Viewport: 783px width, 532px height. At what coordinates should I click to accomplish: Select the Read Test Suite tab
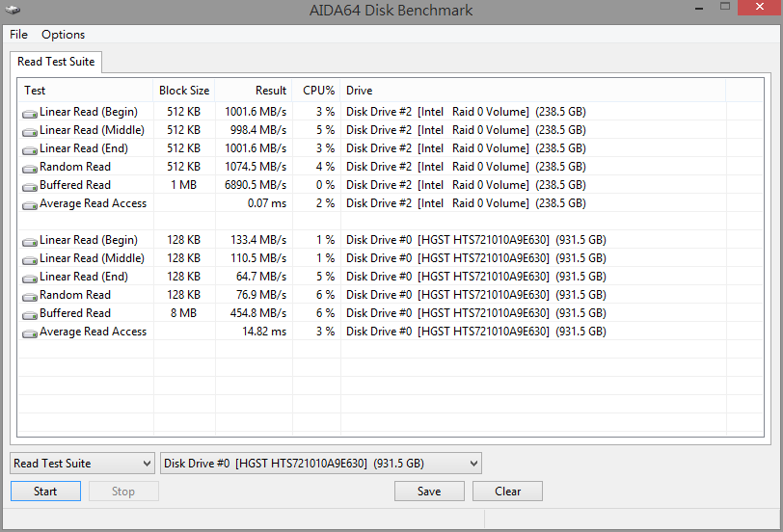[x=56, y=62]
